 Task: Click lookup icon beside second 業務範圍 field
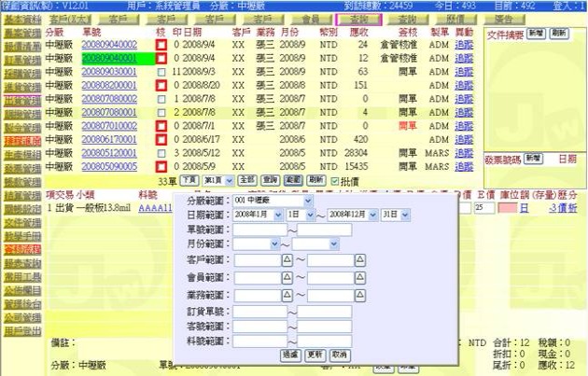pyautogui.click(x=360, y=294)
